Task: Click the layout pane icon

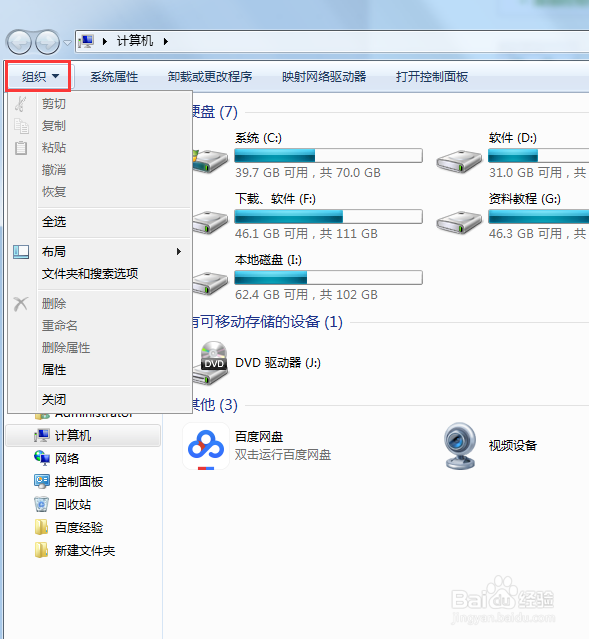Action: click(21, 252)
